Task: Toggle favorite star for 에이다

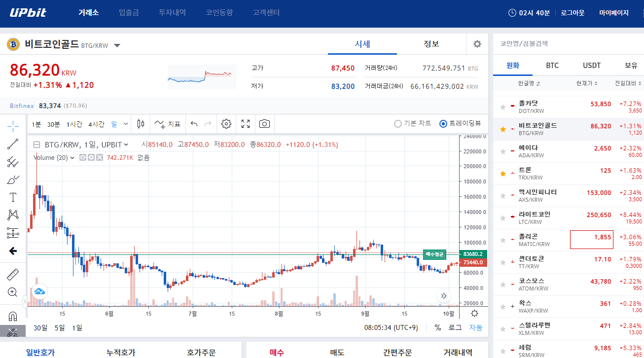Action: 503,151
